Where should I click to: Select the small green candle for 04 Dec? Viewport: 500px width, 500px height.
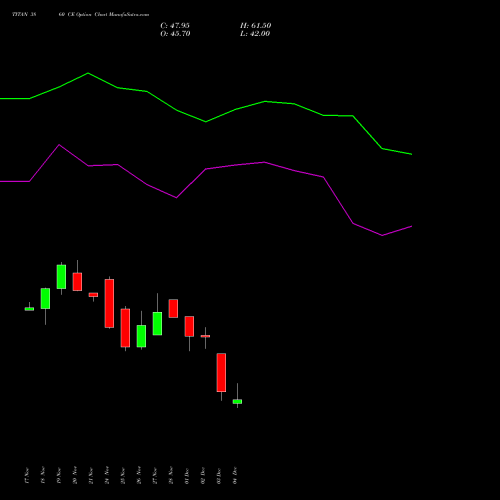click(x=237, y=401)
